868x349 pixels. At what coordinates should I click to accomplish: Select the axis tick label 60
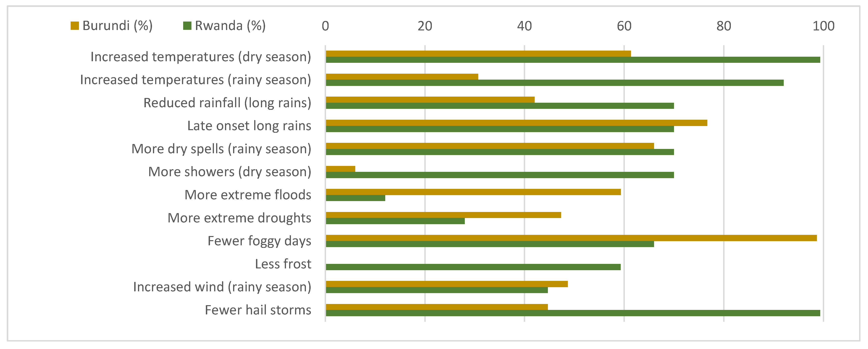pos(624,26)
